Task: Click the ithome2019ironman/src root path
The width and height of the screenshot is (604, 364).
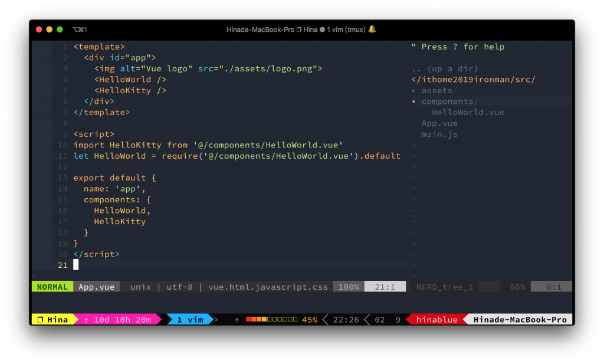Action: click(474, 80)
